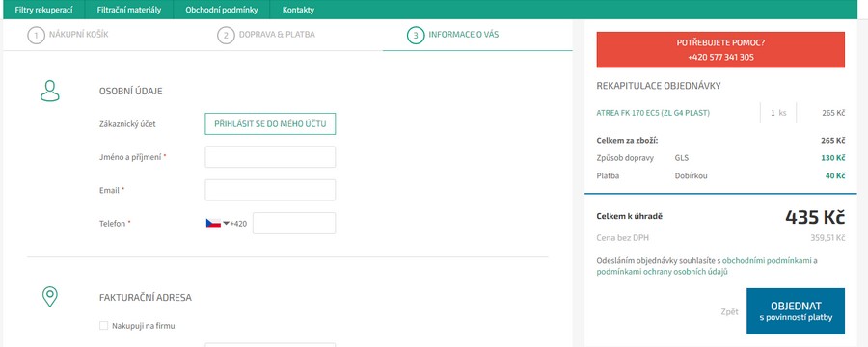Focus the Email input field
Screen dimensions: 868x347
pyautogui.click(x=270, y=190)
